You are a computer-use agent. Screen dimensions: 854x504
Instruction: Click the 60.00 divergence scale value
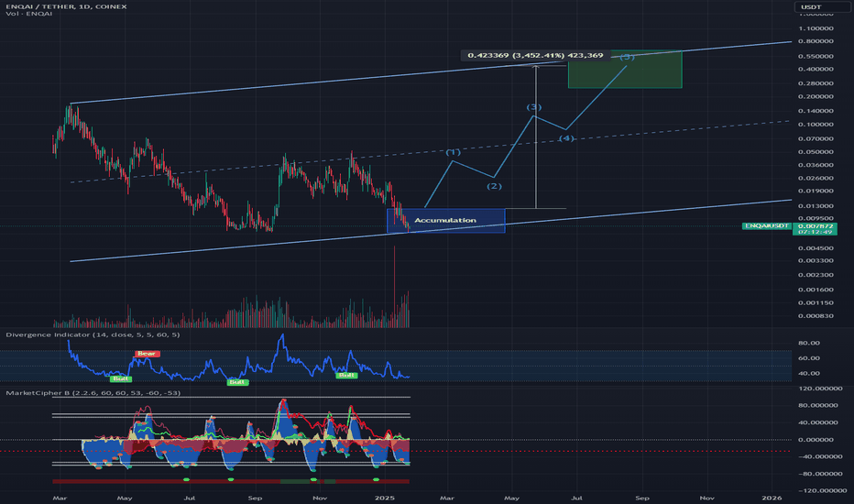click(809, 358)
